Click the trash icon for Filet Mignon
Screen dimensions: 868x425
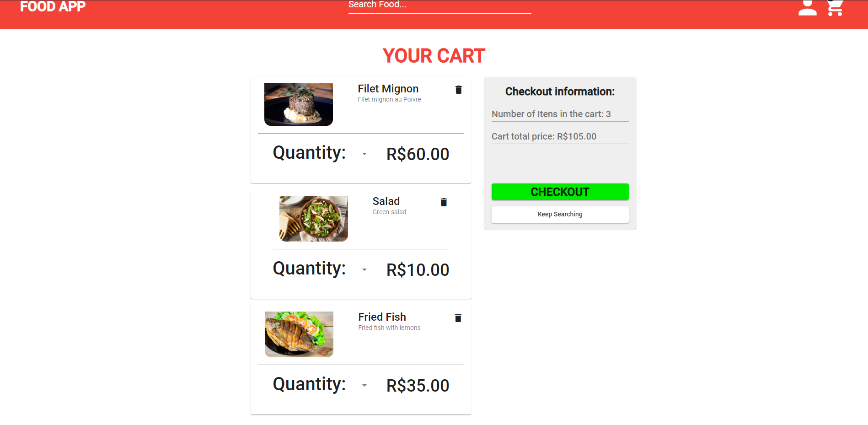(x=458, y=90)
